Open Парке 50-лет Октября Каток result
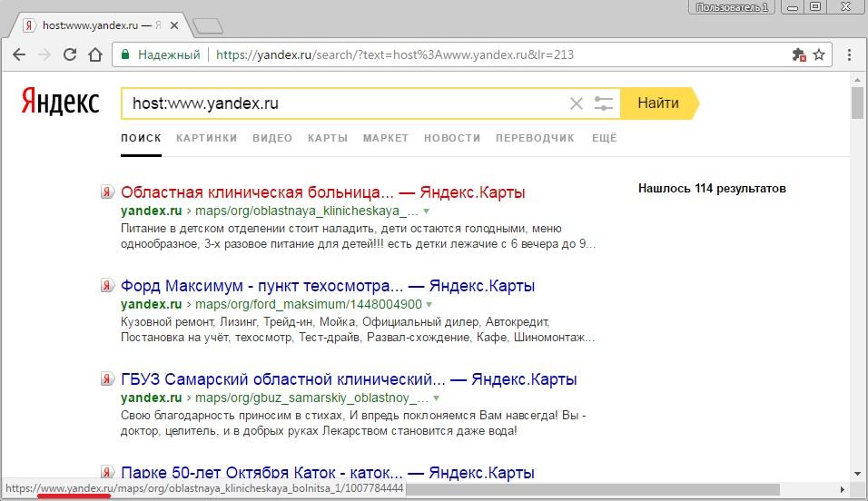 (x=328, y=472)
